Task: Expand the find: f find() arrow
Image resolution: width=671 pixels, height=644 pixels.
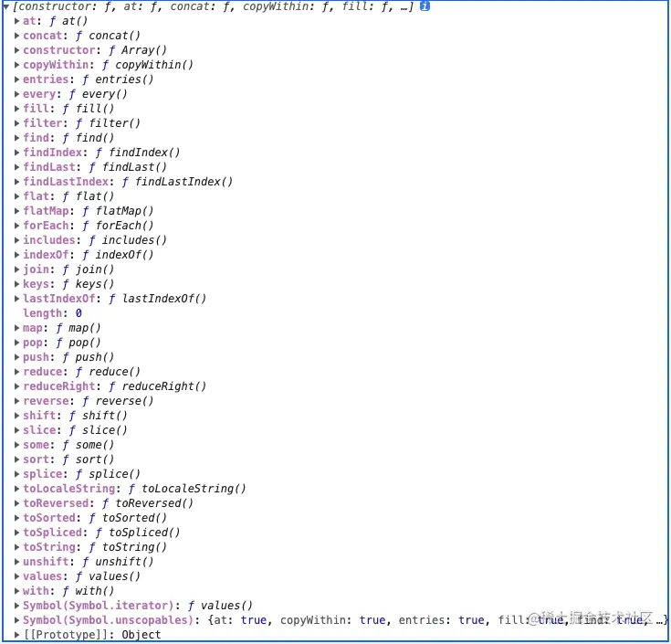Action: tap(16, 137)
